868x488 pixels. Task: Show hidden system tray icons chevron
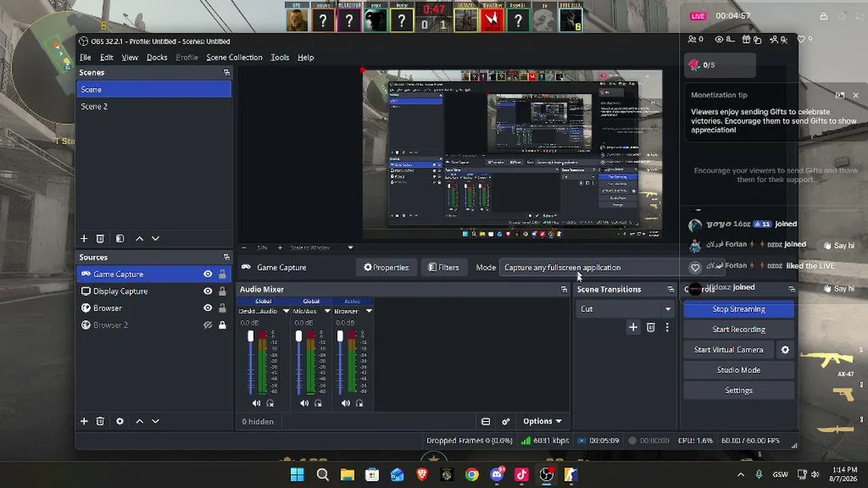pyautogui.click(x=741, y=475)
